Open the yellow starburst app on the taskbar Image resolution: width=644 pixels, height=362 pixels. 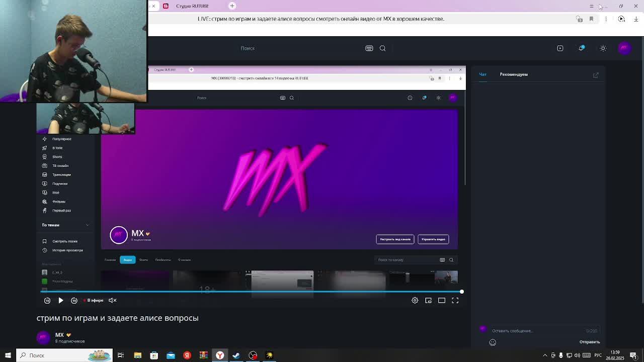pos(269,355)
